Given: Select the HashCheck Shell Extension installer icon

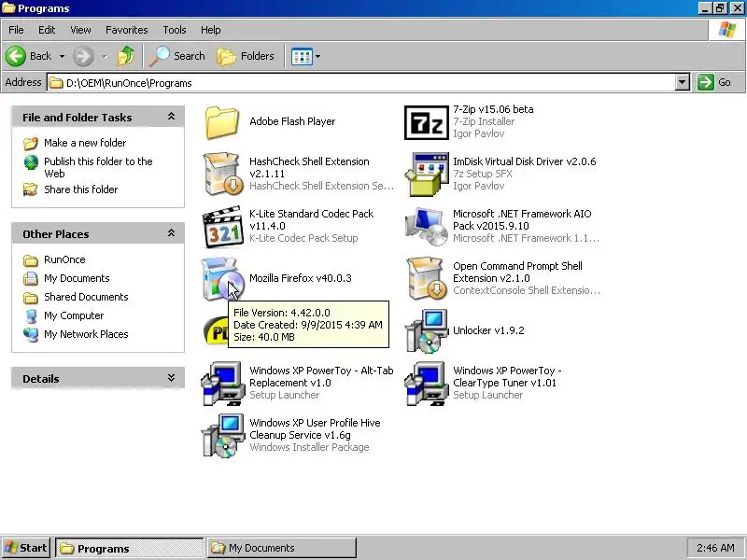Looking at the screenshot, I should (222, 174).
